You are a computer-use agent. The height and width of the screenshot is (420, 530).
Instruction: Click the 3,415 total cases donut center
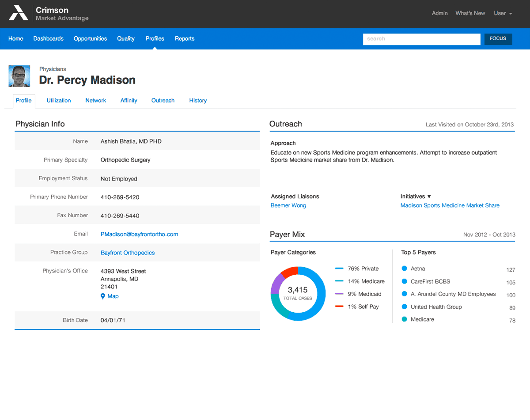pos(298,293)
